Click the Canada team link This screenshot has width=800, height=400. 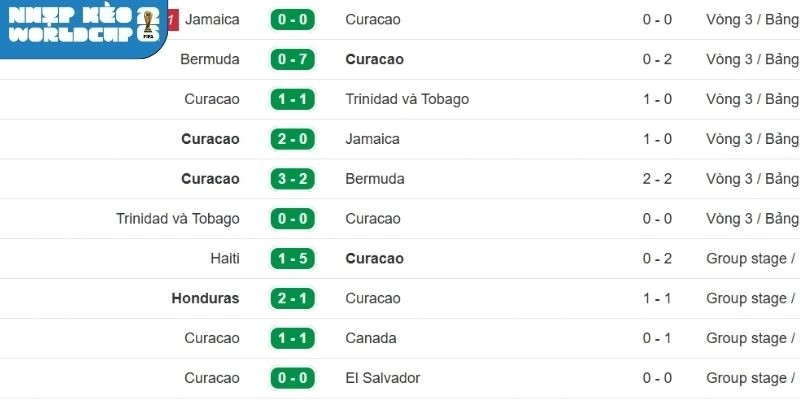[371, 338]
